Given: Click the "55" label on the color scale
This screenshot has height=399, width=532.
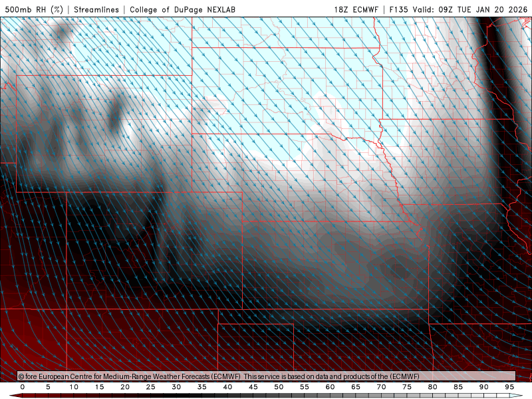Looking at the screenshot, I should [305, 387].
